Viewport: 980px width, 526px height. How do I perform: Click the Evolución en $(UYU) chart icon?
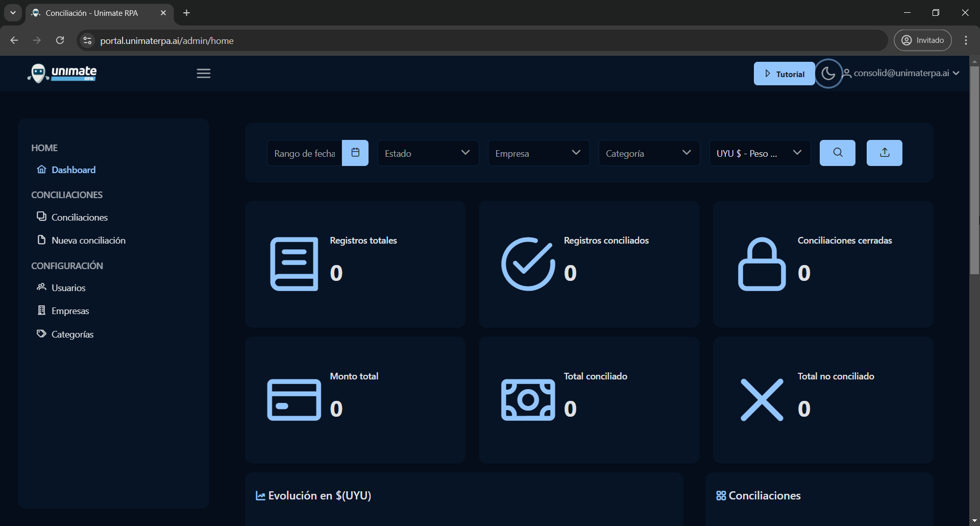pos(260,496)
